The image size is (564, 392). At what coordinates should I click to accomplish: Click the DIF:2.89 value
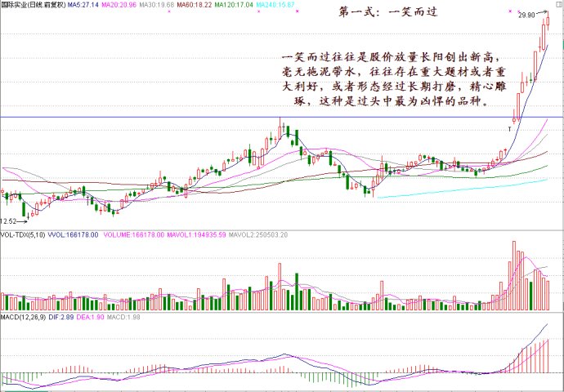[x=60, y=317]
